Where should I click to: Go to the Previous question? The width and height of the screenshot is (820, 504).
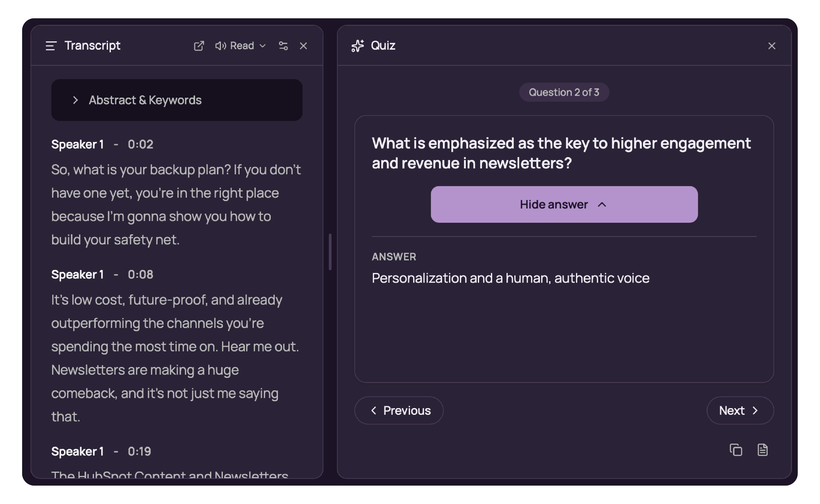[x=399, y=410]
